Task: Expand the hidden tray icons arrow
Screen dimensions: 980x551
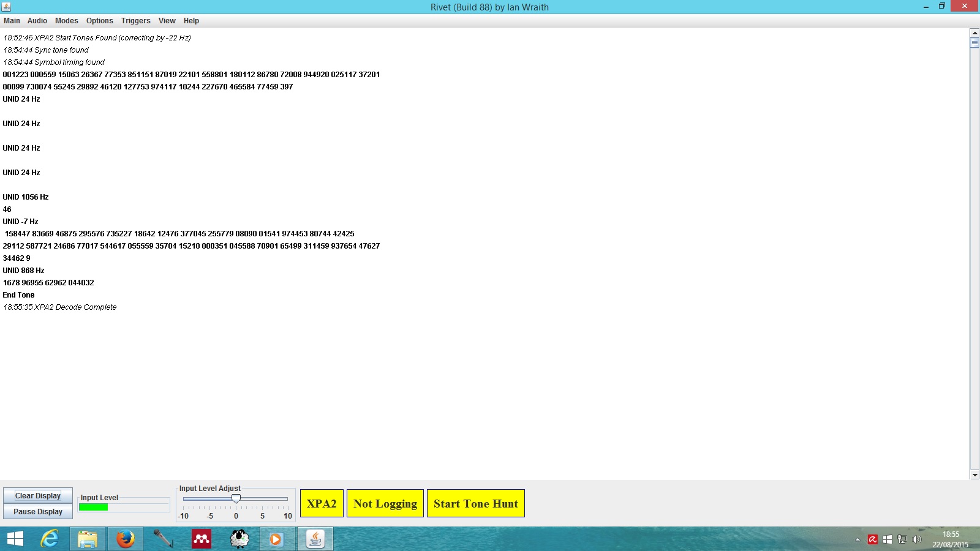Action: [858, 539]
